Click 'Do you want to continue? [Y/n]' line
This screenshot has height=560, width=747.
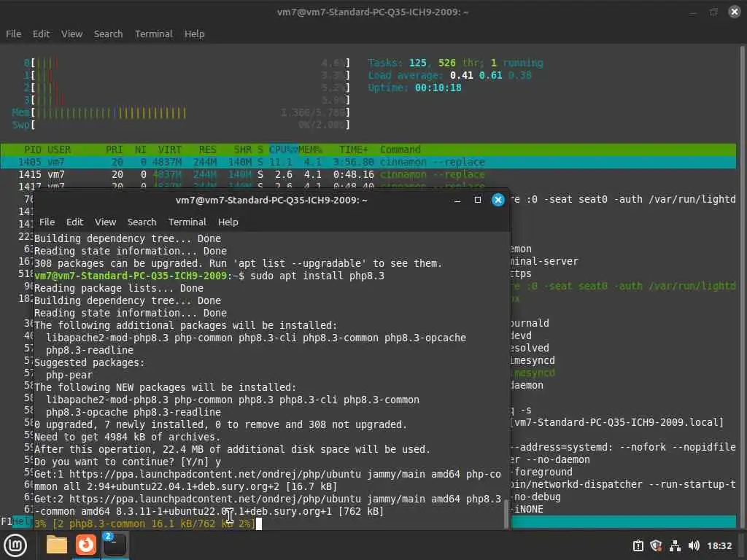point(127,462)
